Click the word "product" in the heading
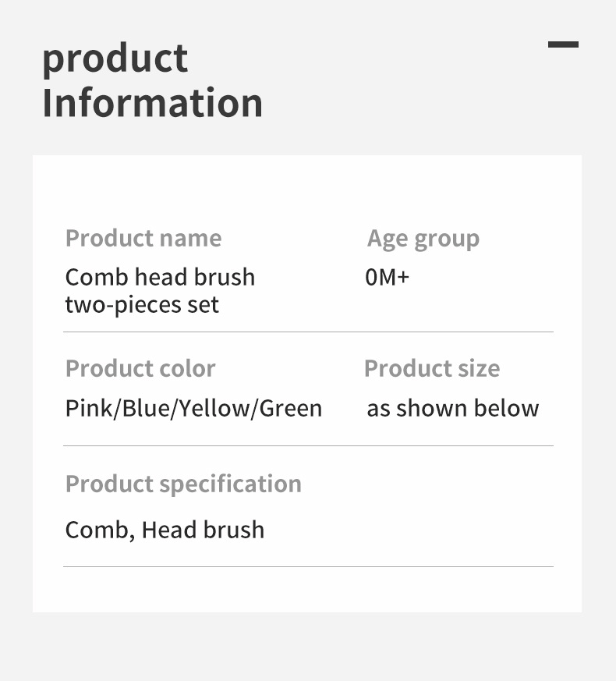616x681 pixels. coord(115,60)
